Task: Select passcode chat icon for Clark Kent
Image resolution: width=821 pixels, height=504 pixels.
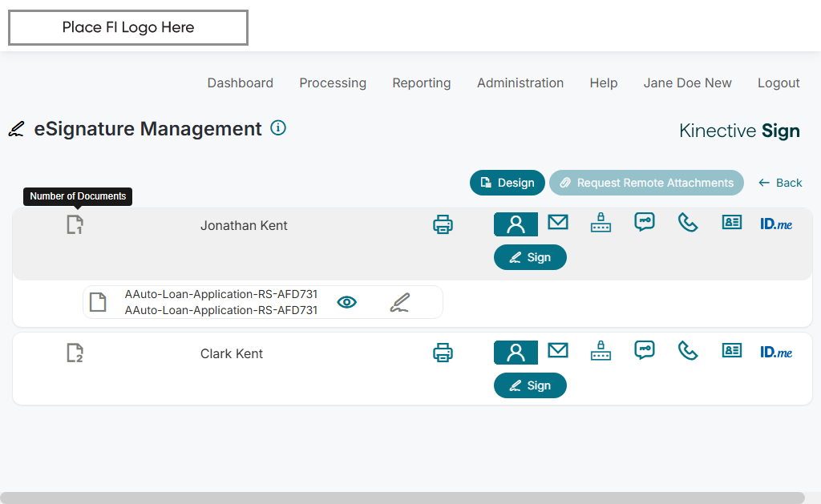Action: (x=645, y=351)
